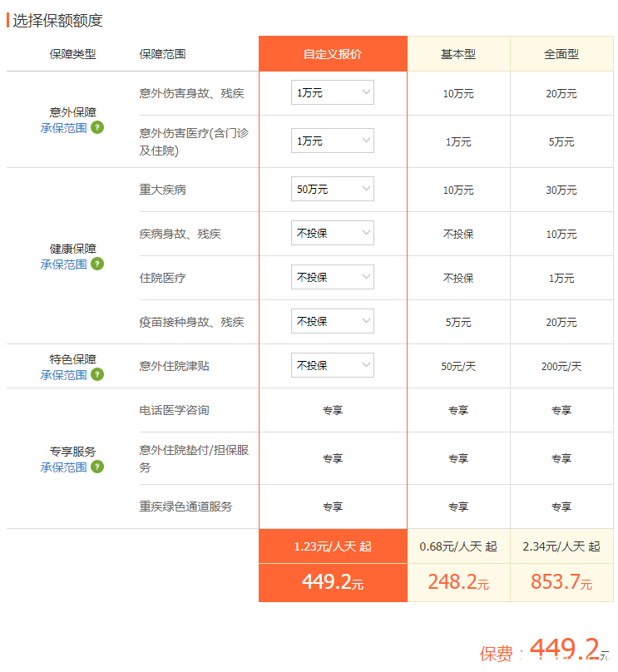Click the 健康保障 category label

pyautogui.click(x=72, y=249)
